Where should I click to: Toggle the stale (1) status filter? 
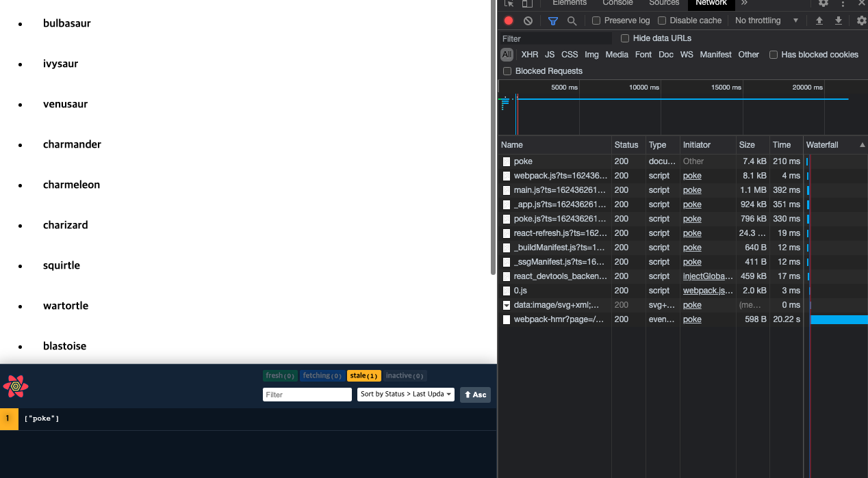pyautogui.click(x=364, y=375)
